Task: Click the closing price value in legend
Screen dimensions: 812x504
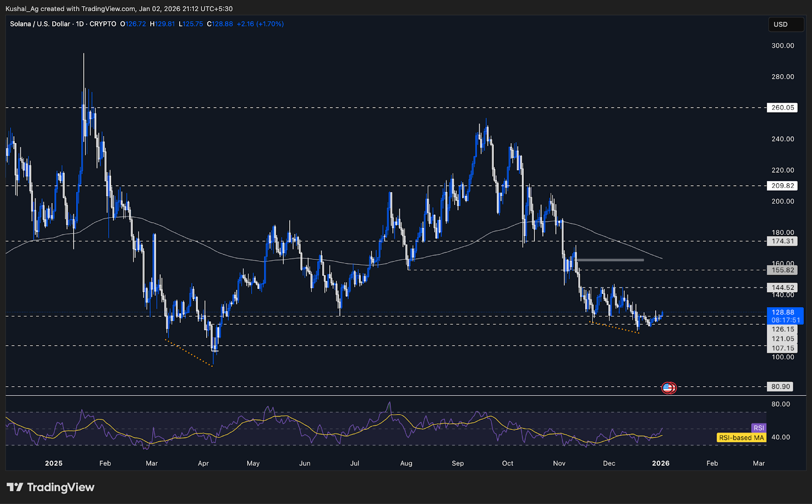Action: 223,24
